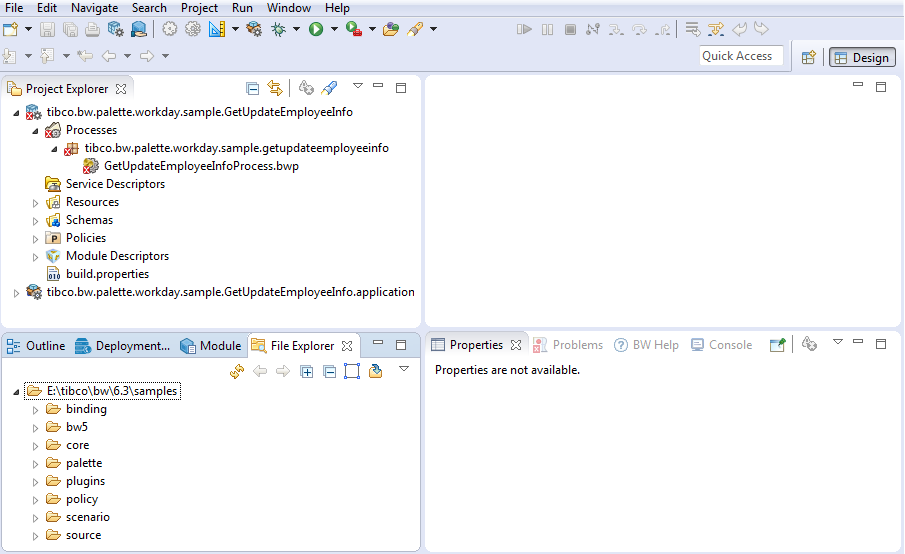
Task: Switch to the Problems tab
Action: coord(568,345)
